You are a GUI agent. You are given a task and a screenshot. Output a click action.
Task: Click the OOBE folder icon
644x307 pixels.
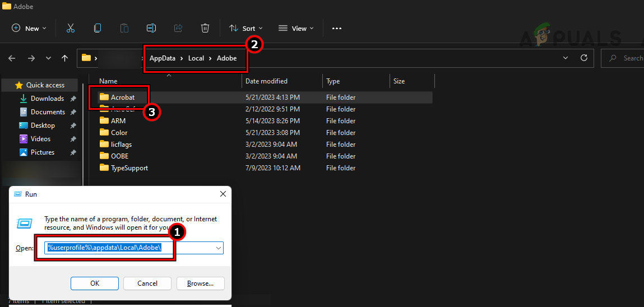tap(104, 156)
